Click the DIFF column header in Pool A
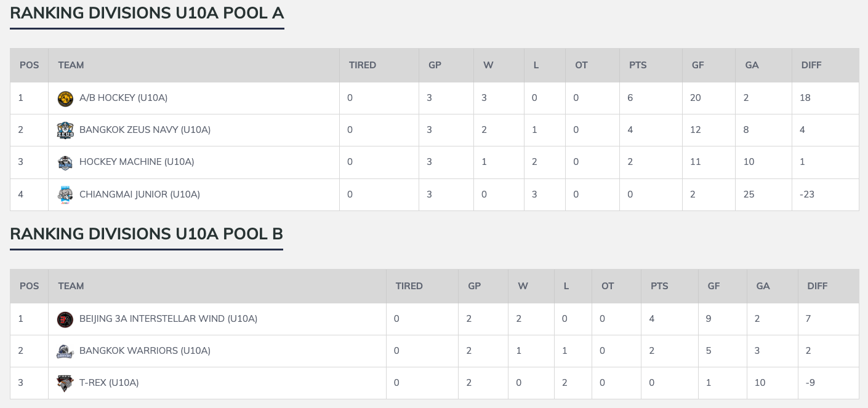868x408 pixels. pyautogui.click(x=811, y=65)
